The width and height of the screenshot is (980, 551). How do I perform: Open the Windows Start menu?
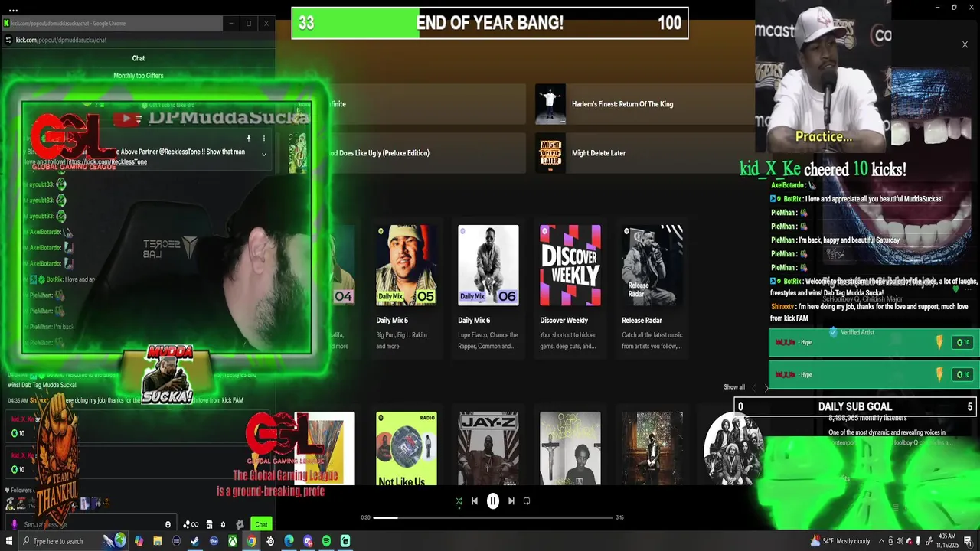coord(8,541)
